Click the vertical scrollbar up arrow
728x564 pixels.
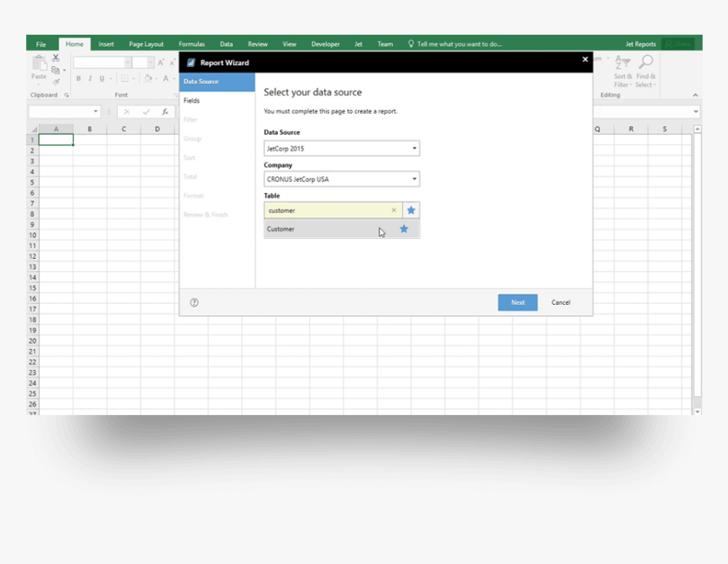click(x=698, y=130)
